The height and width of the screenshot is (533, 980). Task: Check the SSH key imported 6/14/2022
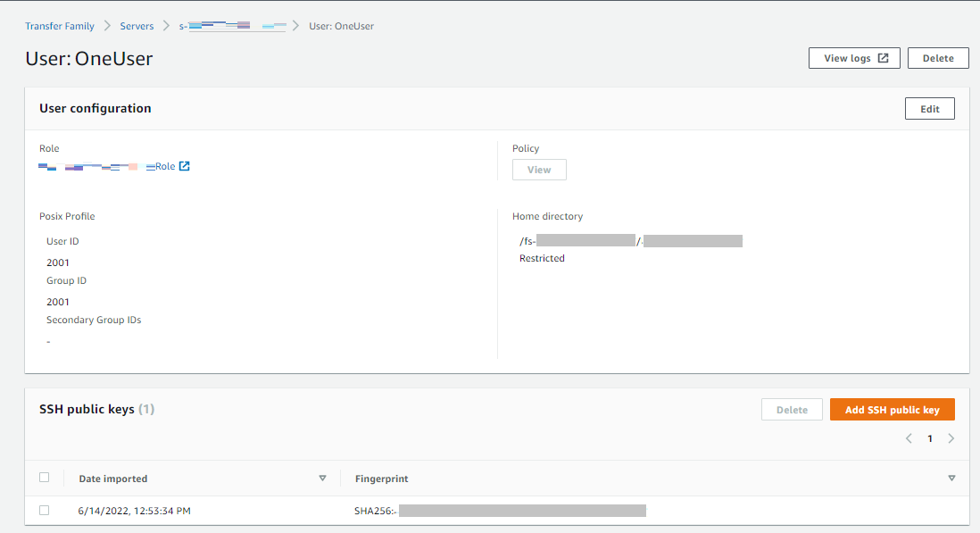(x=45, y=510)
